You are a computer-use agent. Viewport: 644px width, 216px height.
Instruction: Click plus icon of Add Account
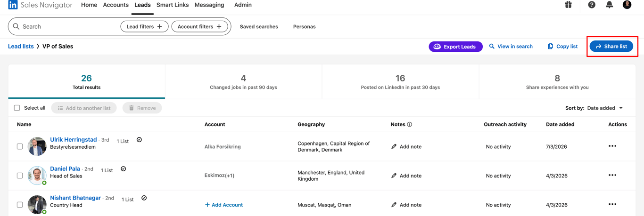pyautogui.click(x=207, y=205)
